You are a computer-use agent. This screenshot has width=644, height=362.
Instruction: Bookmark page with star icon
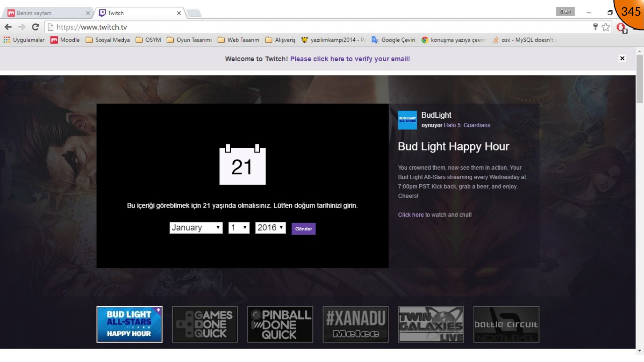click(605, 27)
